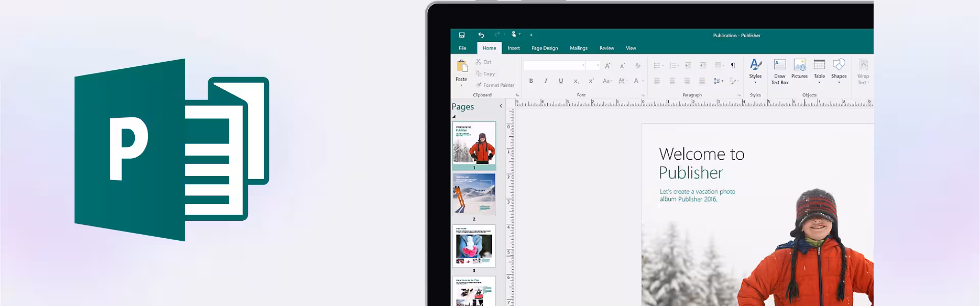Viewport: 980px width, 306px height.
Task: Select page 2 thumbnail with skier
Action: [x=474, y=194]
